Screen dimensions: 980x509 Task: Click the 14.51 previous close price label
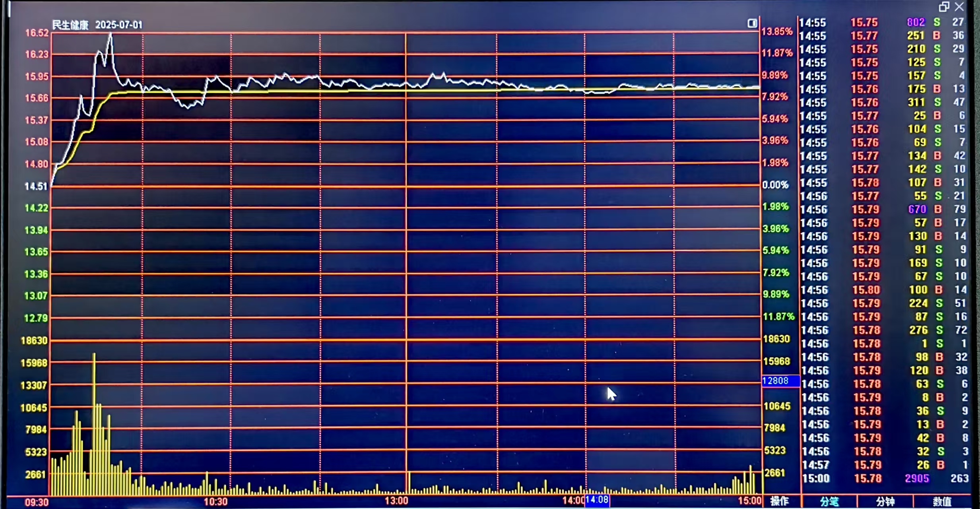36,186
